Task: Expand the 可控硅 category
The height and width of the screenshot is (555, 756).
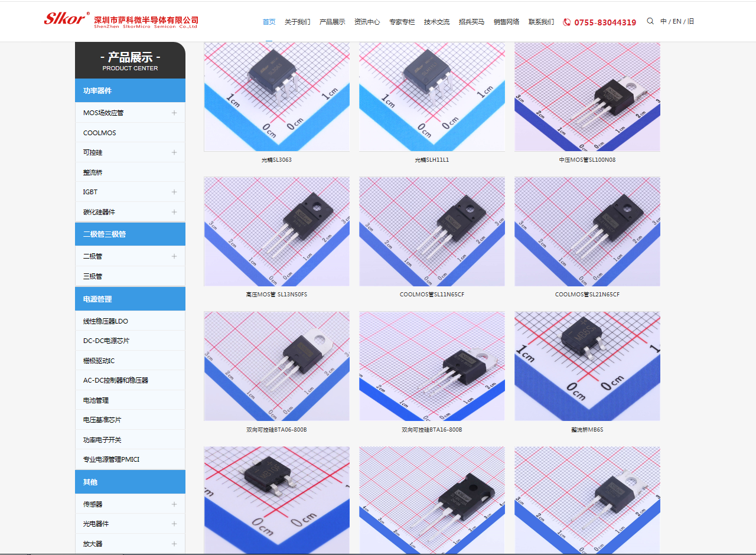Action: tap(174, 152)
